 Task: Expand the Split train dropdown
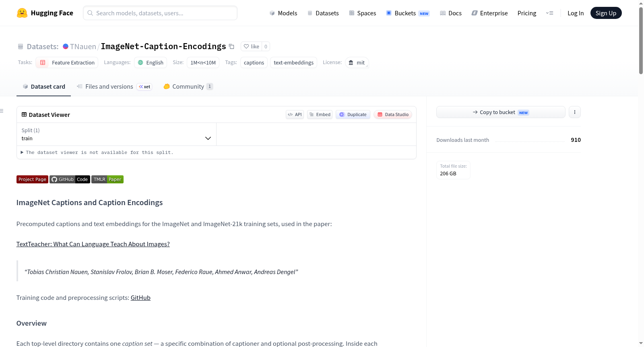click(116, 134)
